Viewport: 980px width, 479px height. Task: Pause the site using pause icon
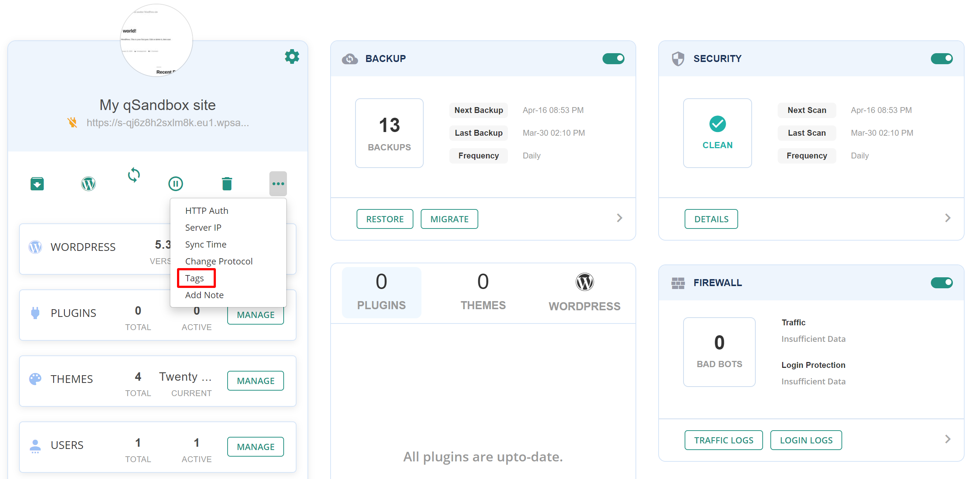(x=176, y=184)
